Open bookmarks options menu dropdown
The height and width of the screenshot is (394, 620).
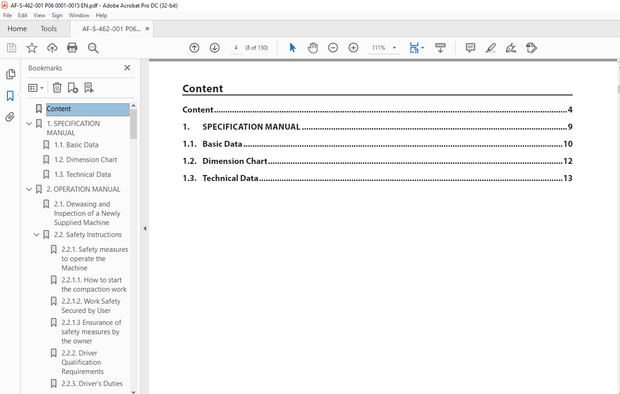36,87
